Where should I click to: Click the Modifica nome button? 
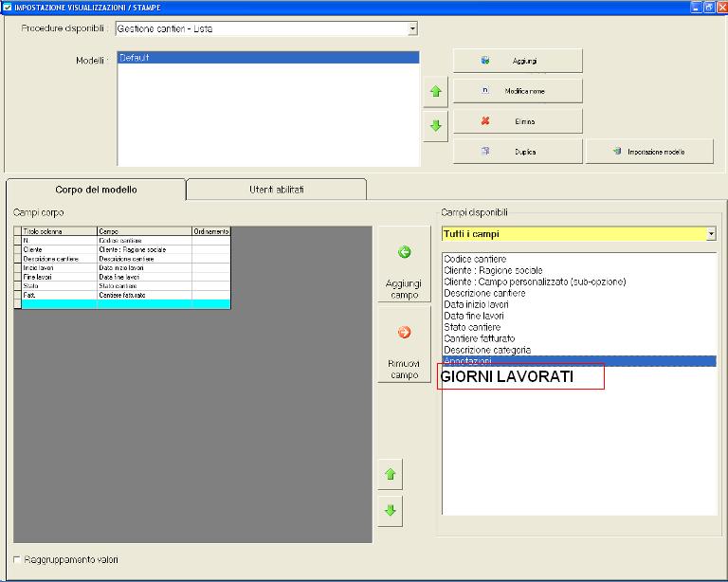(518, 91)
